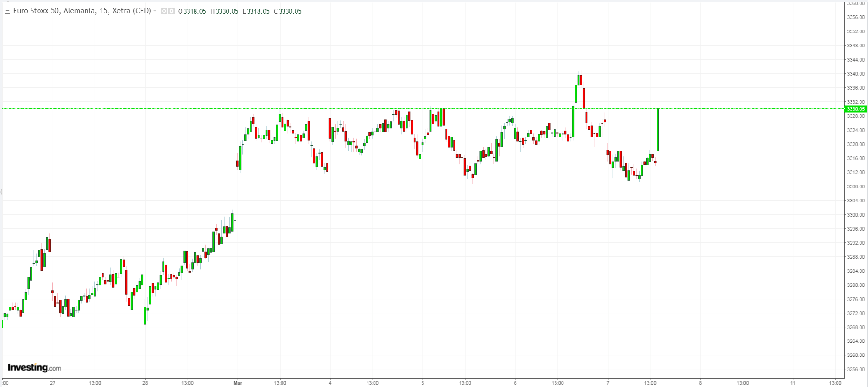Open the dropdown arrow after Xetra (CFD)
Image resolution: width=868 pixels, height=387 pixels.
click(x=155, y=11)
